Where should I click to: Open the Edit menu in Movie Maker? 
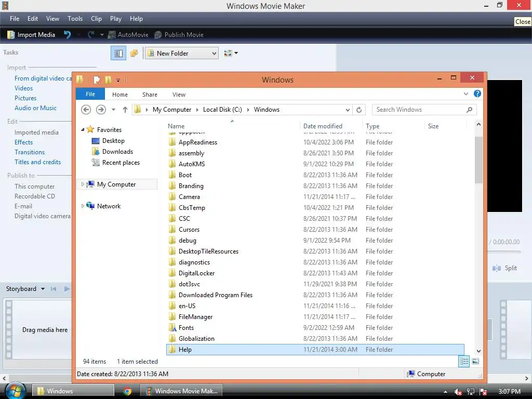(x=33, y=19)
